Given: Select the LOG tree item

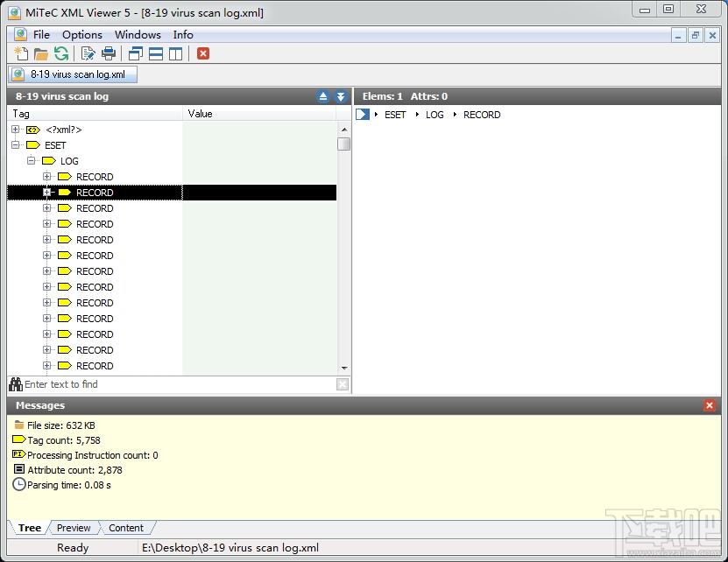Looking at the screenshot, I should 69,161.
